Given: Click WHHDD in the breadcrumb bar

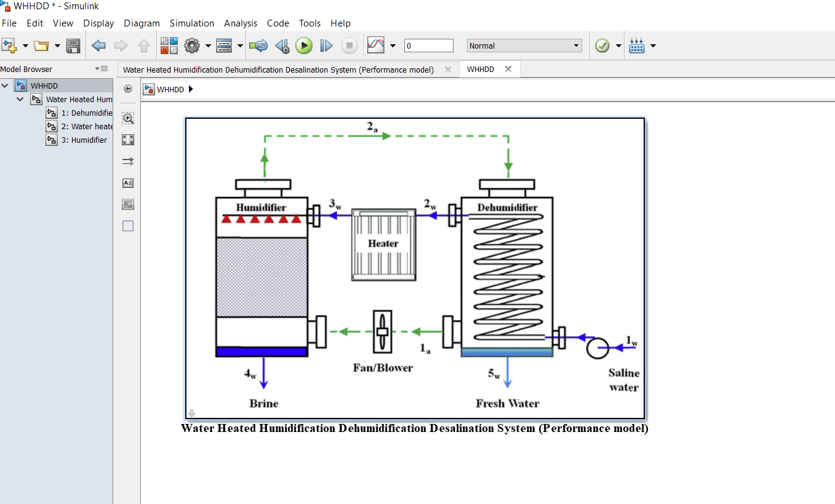Looking at the screenshot, I should coord(169,89).
